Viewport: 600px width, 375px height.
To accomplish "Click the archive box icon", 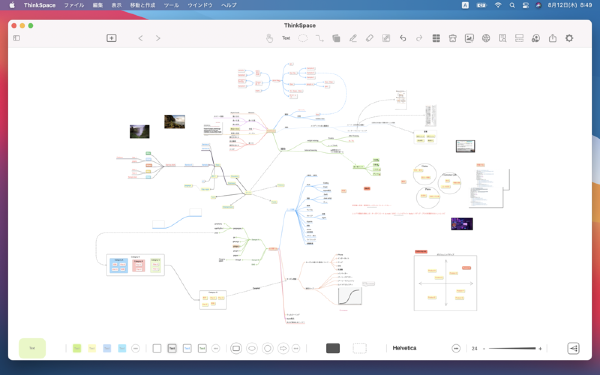I will tap(453, 38).
